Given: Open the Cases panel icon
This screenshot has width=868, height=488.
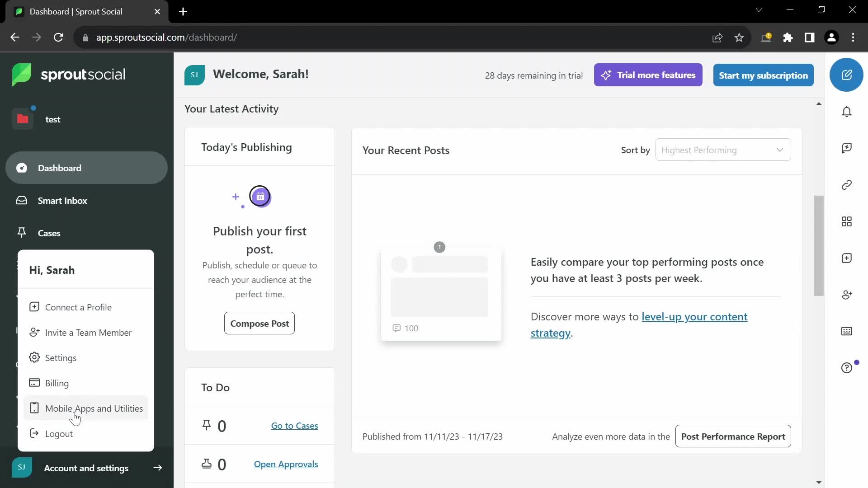Looking at the screenshot, I should click(21, 232).
